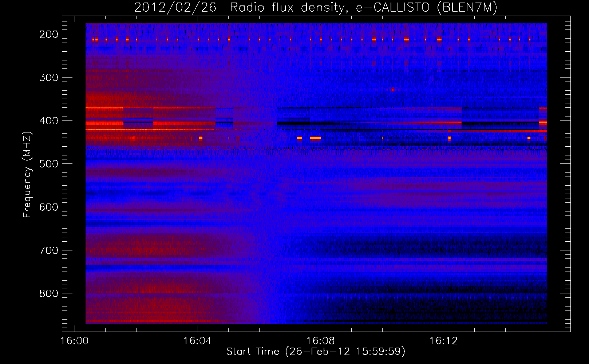Click the 500 frequency tick label
Screen dimensions: 589x364
(x=48, y=164)
